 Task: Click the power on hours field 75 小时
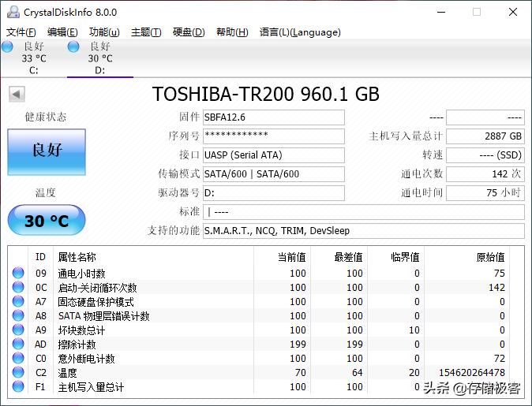[485, 193]
